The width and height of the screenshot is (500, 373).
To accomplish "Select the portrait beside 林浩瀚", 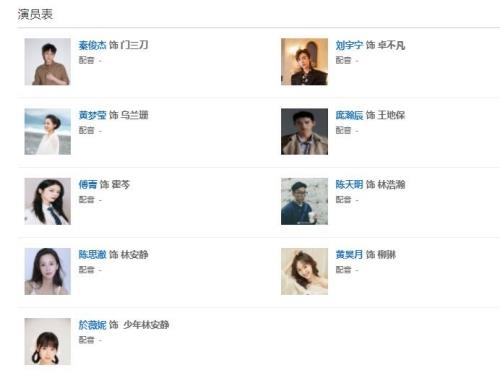I will click(304, 201).
